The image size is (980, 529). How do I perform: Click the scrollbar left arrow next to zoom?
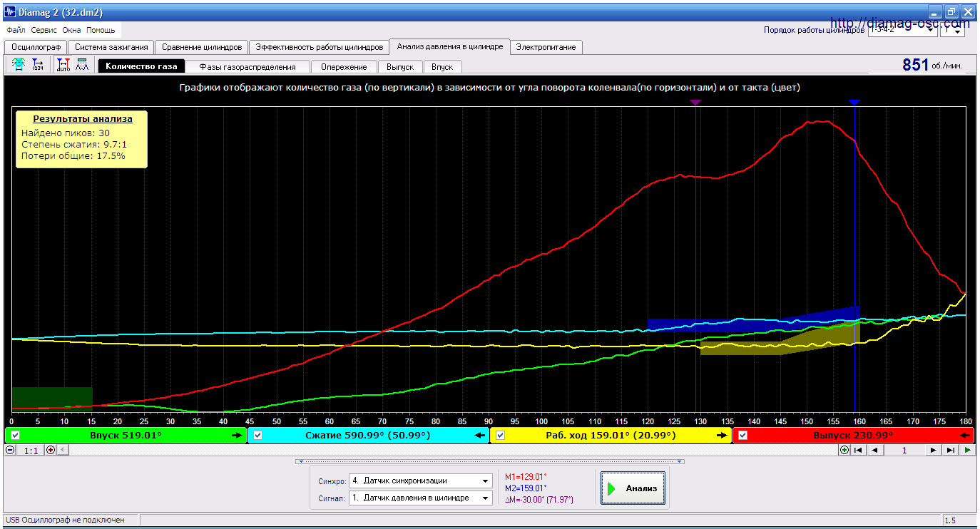[63, 450]
